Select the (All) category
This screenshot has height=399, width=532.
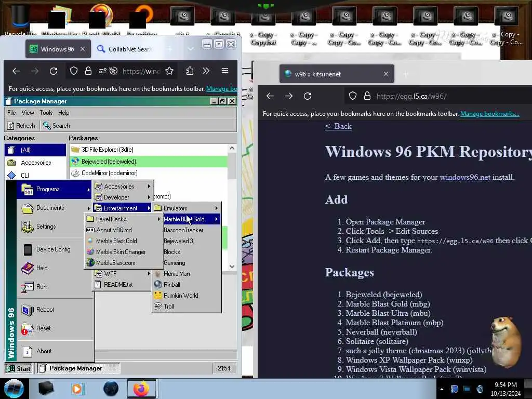point(35,150)
